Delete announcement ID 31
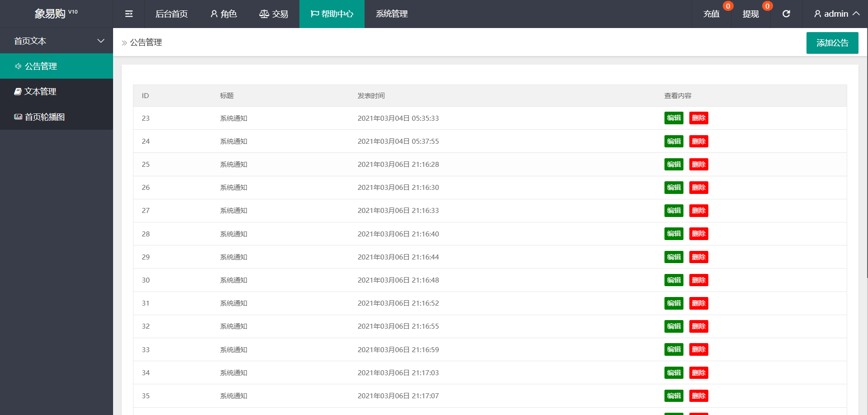The width and height of the screenshot is (868, 415). tap(699, 303)
